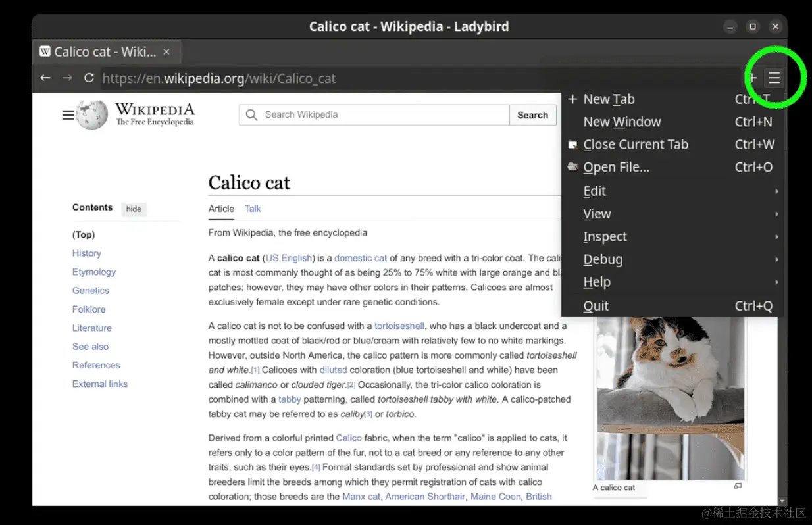The height and width of the screenshot is (525, 812).
Task: Click the forward navigation arrow
Action: [x=66, y=78]
